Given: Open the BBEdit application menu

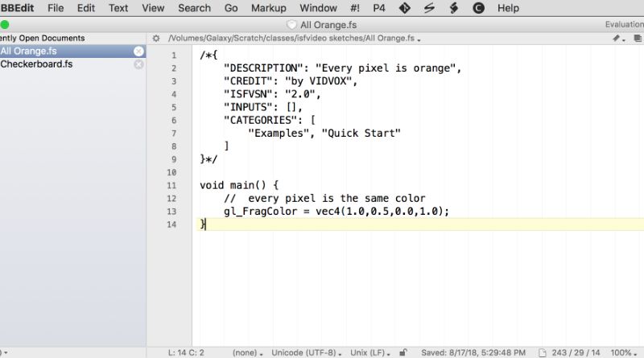Looking at the screenshot, I should tap(17, 8).
